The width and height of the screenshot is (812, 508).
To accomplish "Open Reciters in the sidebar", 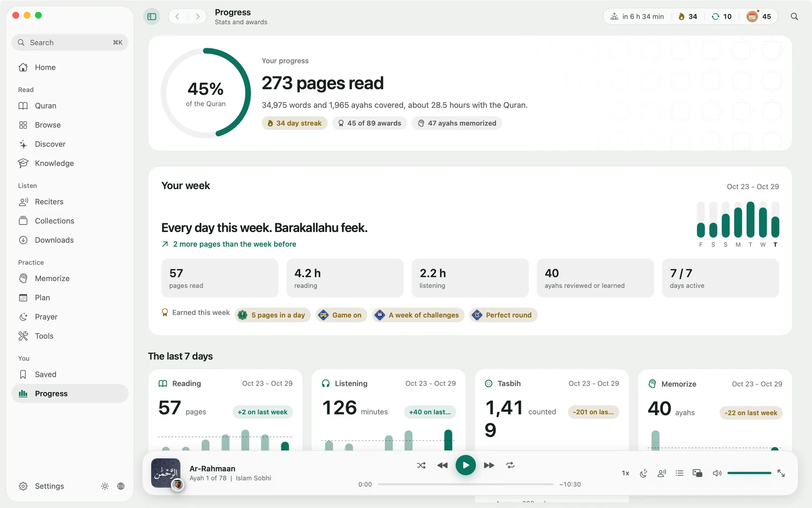I will tap(70, 202).
